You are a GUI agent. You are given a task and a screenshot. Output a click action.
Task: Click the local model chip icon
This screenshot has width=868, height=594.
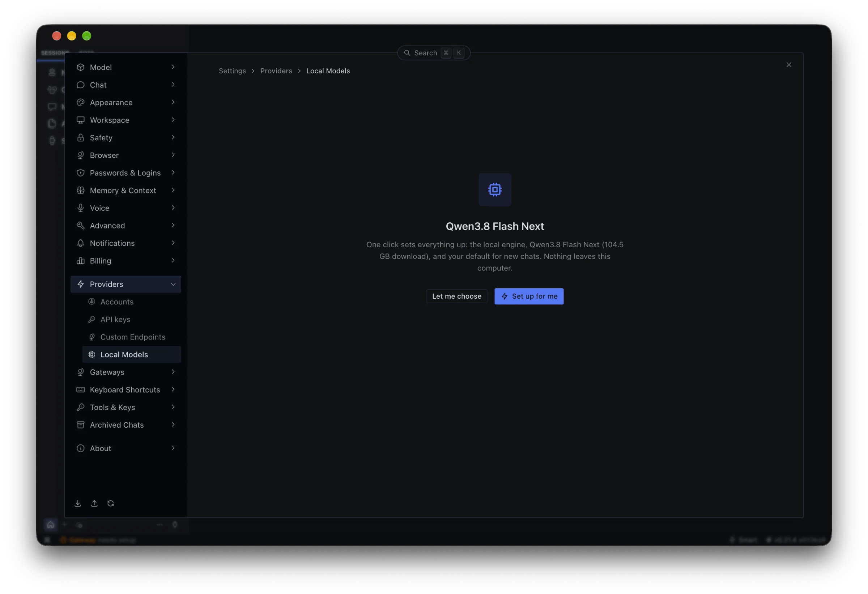[x=495, y=190]
